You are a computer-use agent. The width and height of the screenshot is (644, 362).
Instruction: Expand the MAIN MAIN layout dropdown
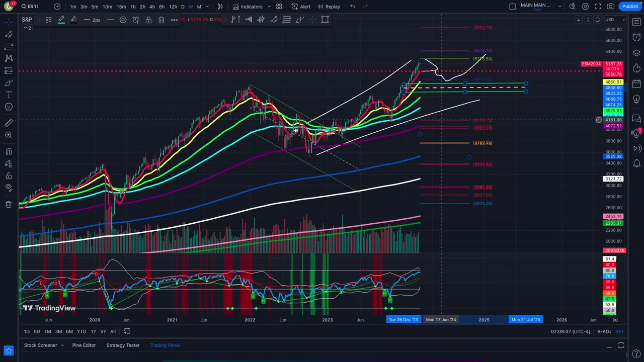[x=559, y=7]
